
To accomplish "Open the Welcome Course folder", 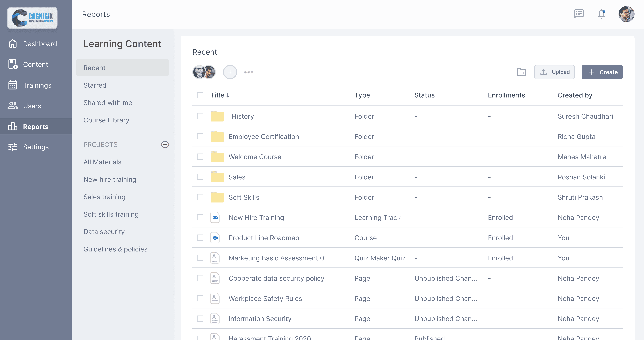I will [x=255, y=157].
